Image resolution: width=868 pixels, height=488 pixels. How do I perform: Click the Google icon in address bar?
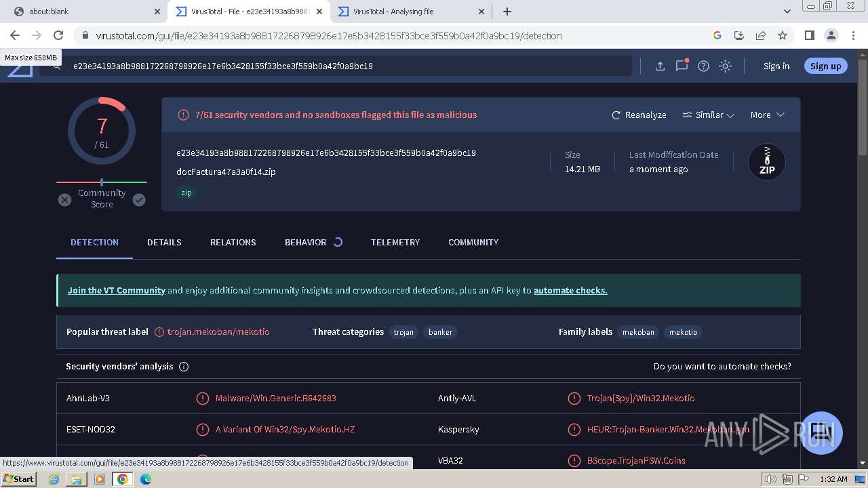(x=717, y=35)
